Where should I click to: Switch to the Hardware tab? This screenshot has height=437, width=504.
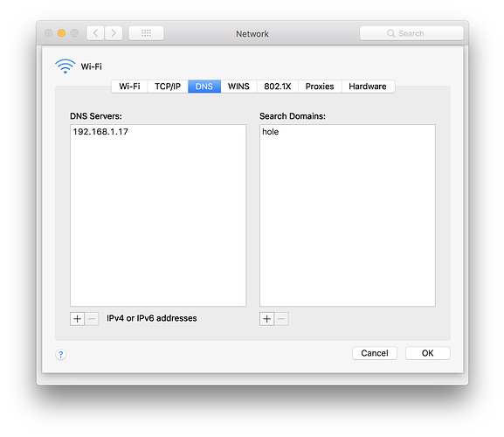tap(368, 87)
